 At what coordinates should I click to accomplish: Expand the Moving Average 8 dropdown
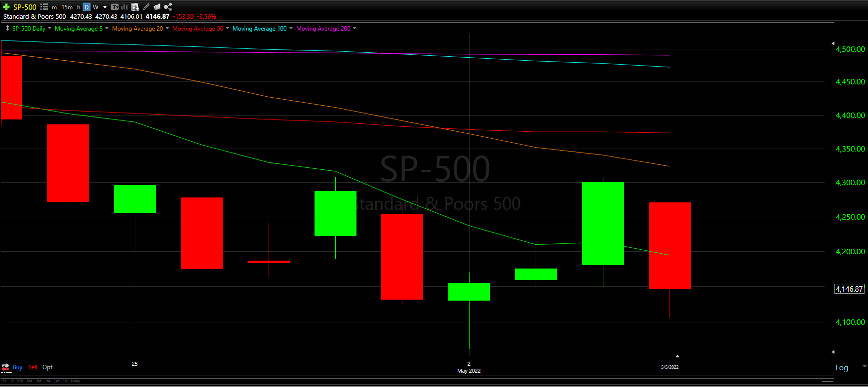click(107, 28)
